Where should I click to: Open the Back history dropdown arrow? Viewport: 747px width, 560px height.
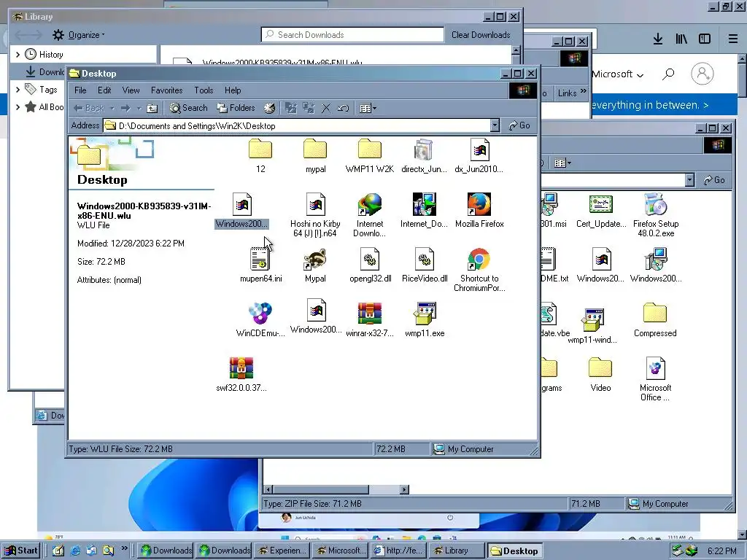(112, 109)
